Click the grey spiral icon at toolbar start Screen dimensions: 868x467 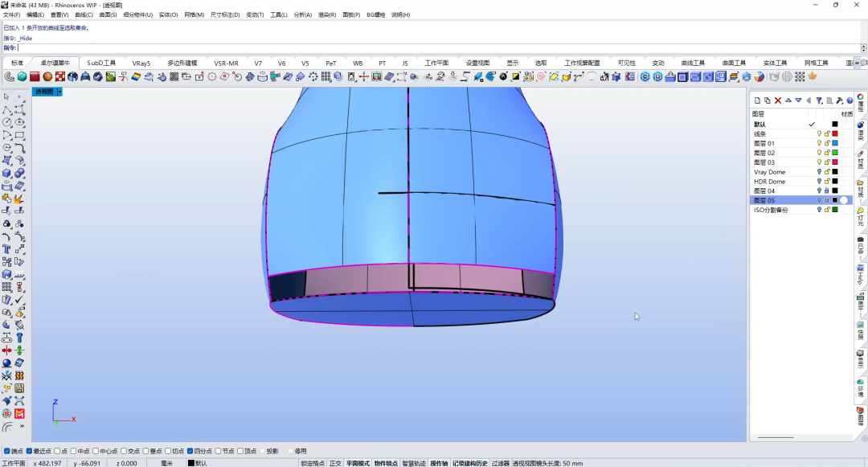click(10, 76)
